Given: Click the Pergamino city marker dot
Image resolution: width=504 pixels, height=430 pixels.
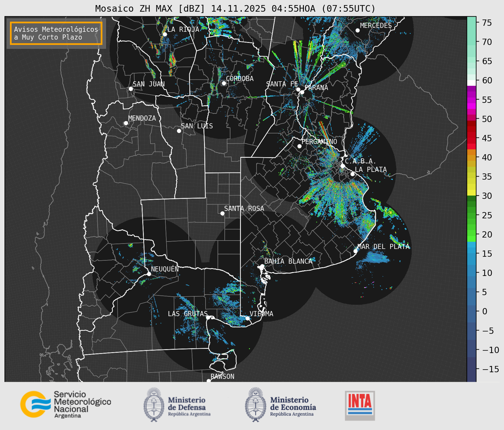Looking at the screenshot, I should (x=299, y=146).
